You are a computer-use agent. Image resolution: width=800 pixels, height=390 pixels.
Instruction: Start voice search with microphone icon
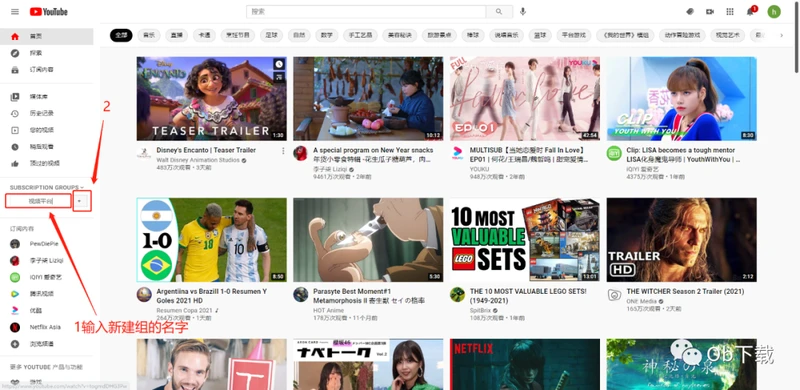pos(522,12)
